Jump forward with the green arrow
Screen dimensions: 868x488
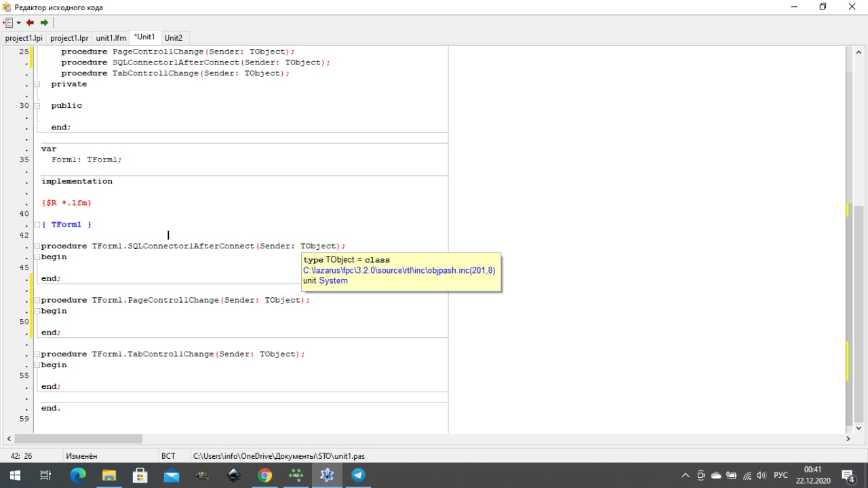click(44, 22)
